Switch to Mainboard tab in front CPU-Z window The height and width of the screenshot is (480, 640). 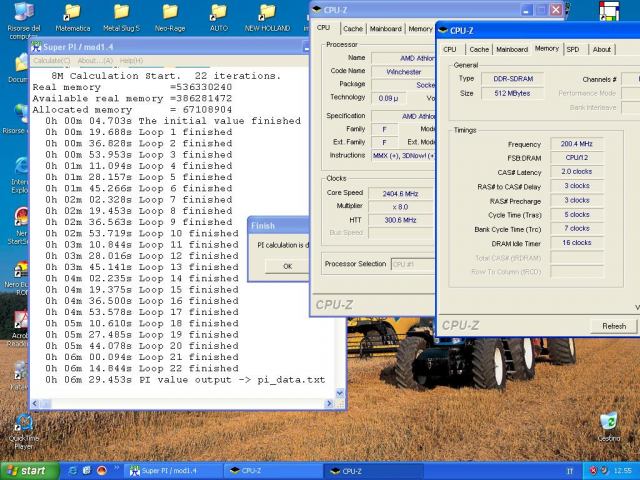(x=512, y=49)
